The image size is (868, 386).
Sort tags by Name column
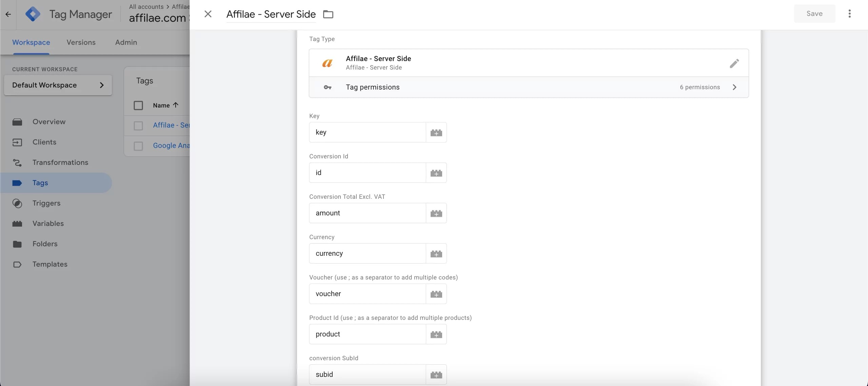pos(165,105)
